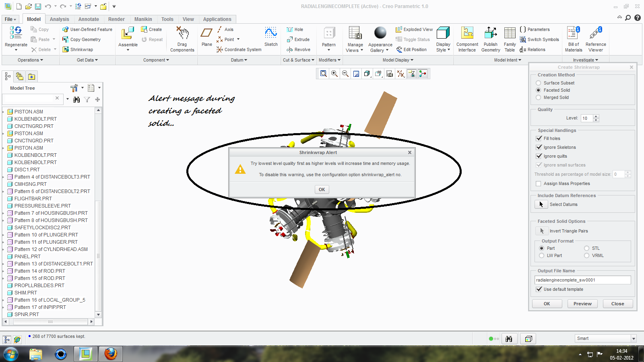Open the Sketch tool

point(271,37)
